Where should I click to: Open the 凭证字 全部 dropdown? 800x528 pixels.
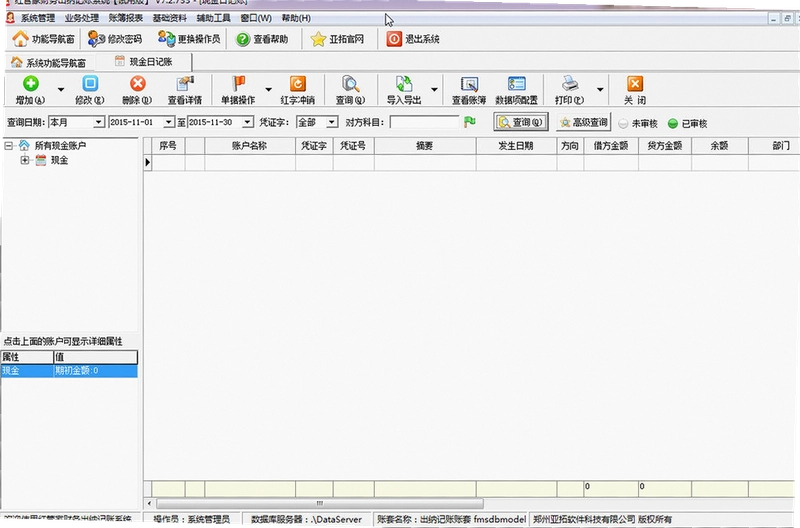[332, 122]
